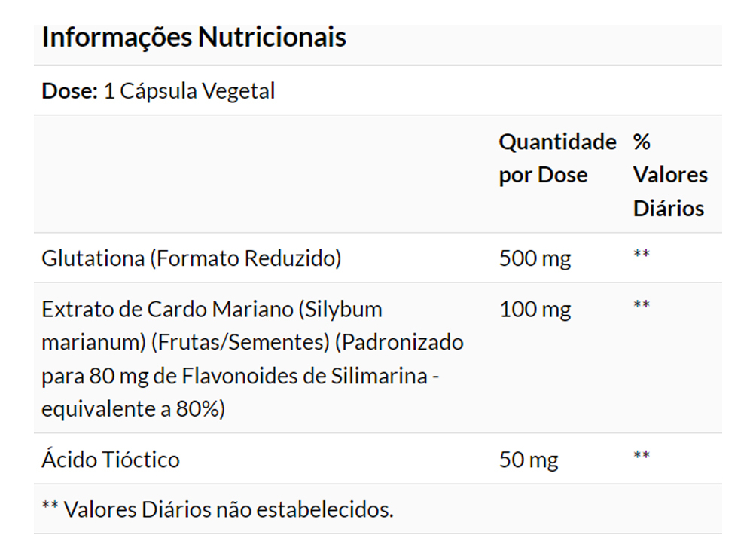Click the Informações Nutricionais heading
This screenshot has height=559, width=756.
coord(194,37)
